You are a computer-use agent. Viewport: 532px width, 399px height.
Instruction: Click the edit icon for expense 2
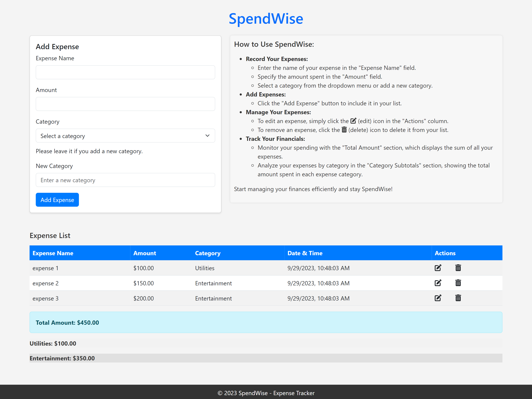click(438, 283)
